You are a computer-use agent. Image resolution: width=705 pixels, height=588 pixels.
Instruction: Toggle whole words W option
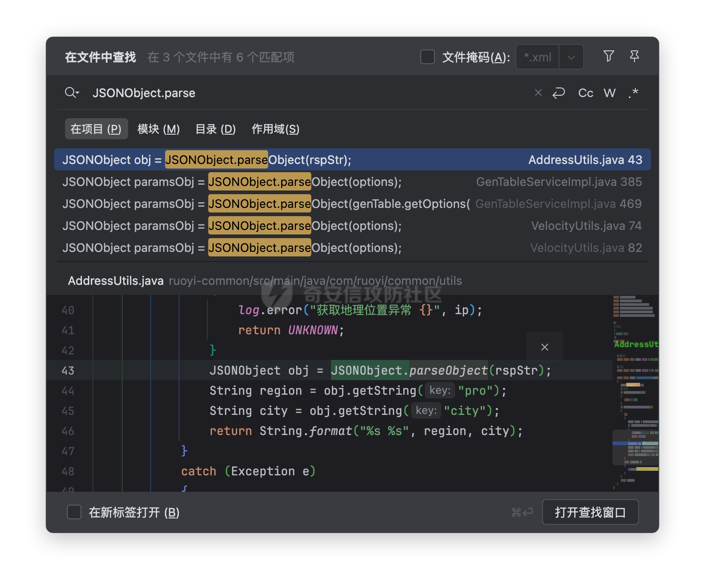[609, 93]
